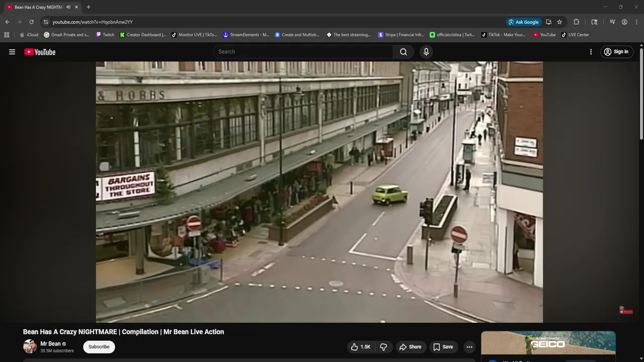Open the GEICO ad banner

point(548,343)
